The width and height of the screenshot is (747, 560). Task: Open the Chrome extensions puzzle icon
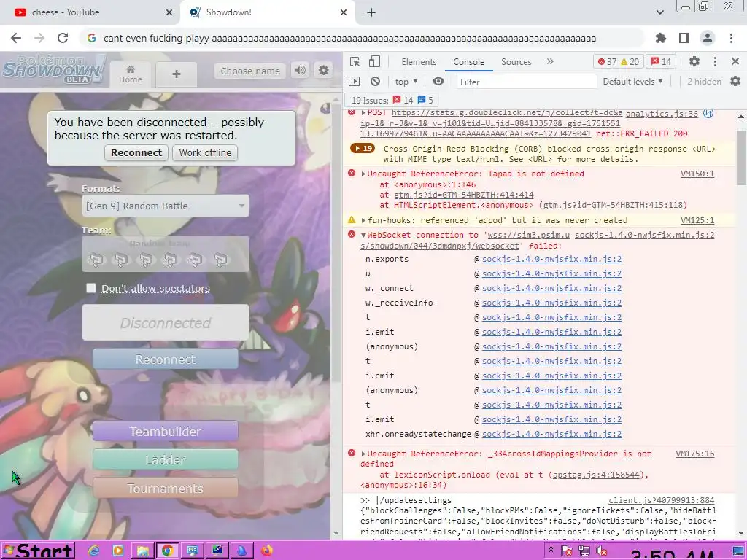[x=661, y=38]
